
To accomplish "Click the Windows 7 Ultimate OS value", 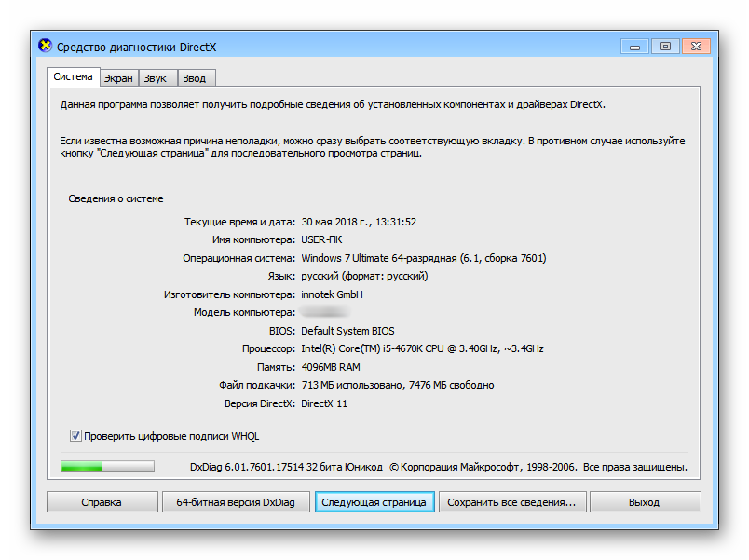I will click(x=424, y=258).
